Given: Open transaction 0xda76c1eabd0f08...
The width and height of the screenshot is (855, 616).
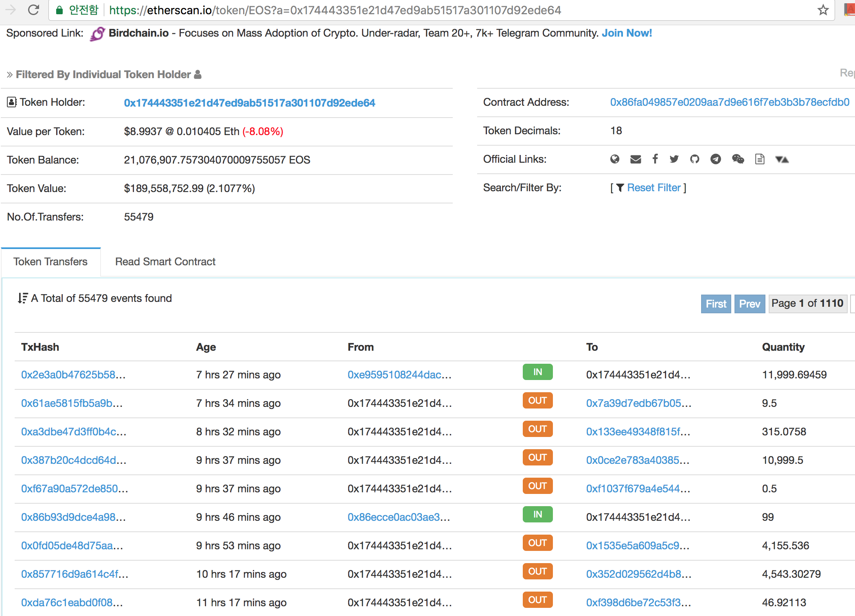Looking at the screenshot, I should pos(72,603).
